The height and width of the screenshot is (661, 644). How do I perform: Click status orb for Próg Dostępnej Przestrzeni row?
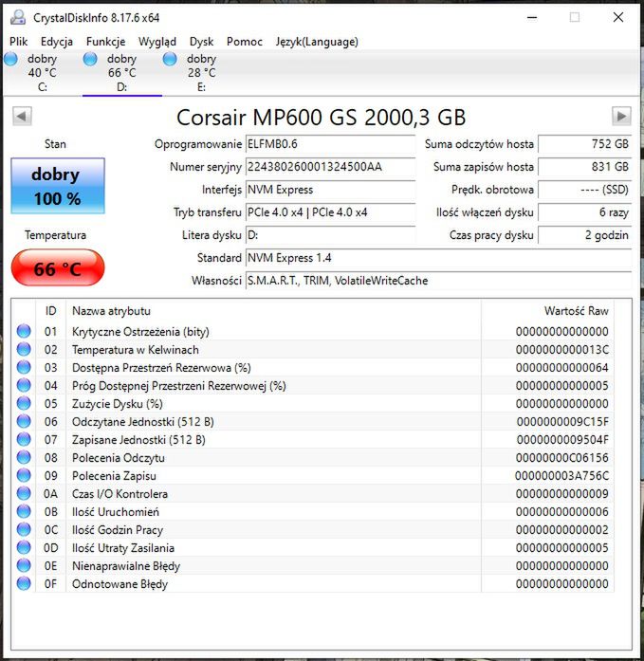click(24, 385)
